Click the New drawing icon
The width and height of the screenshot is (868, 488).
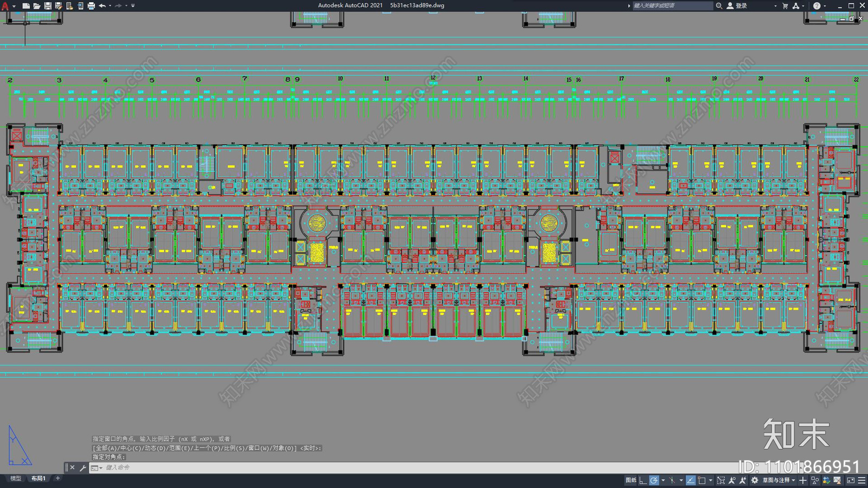(25, 6)
